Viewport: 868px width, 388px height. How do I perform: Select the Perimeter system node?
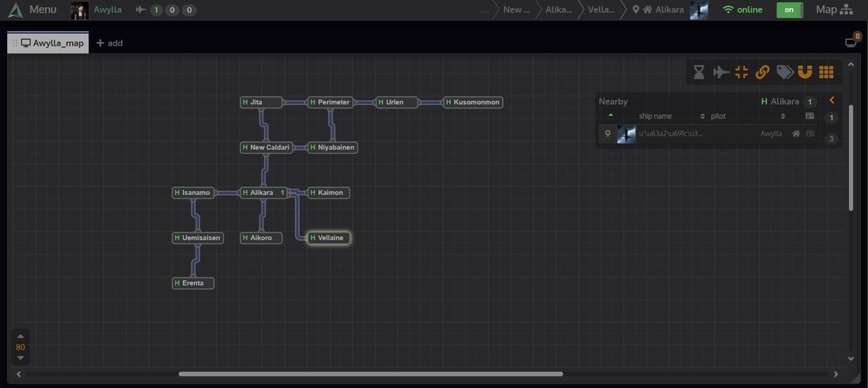pos(330,102)
